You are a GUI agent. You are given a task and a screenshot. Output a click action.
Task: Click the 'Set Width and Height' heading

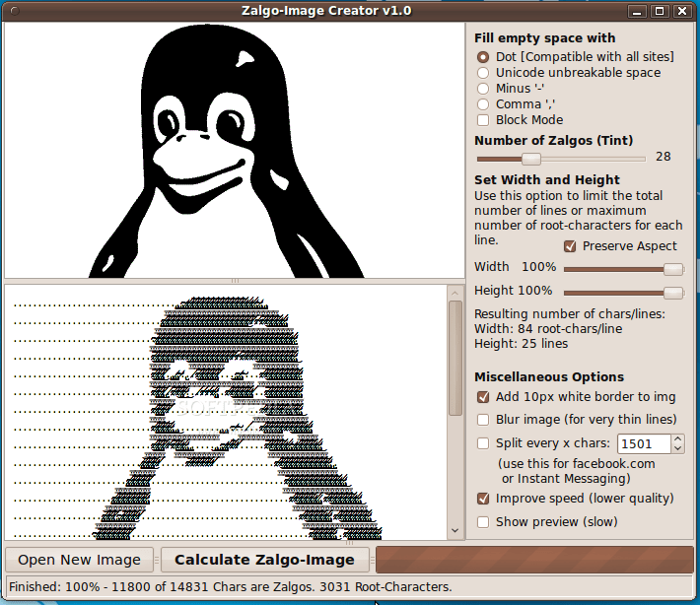(547, 179)
